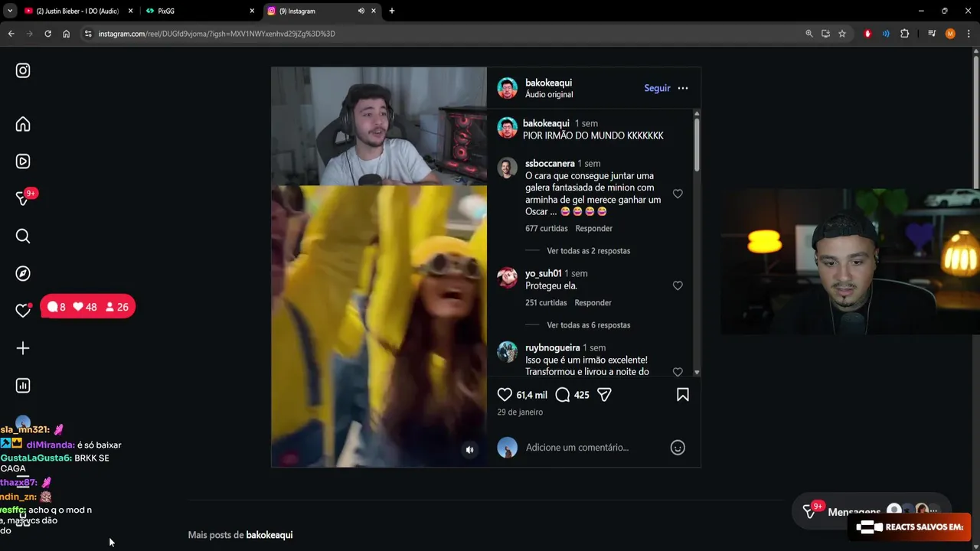Open bakokeaqui profile from post header

(548, 83)
